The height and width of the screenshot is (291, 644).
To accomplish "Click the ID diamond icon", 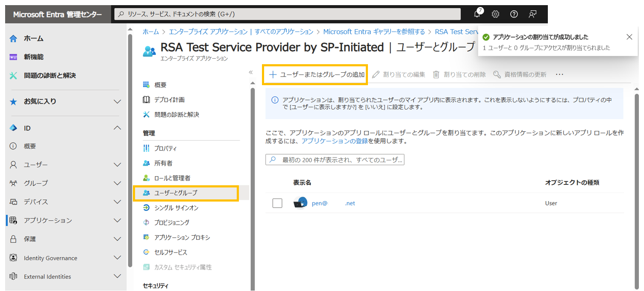I will (13, 128).
